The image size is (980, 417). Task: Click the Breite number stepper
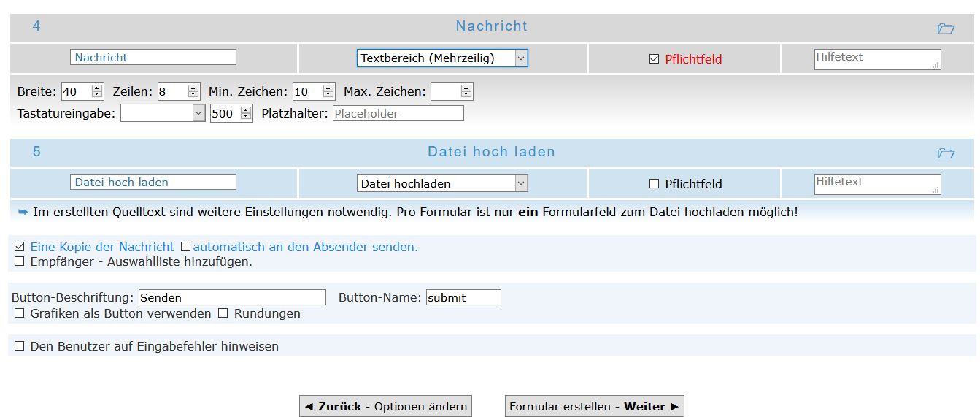pos(97,91)
